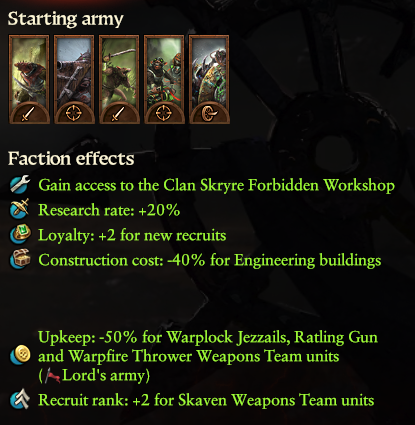
Task: Click the wheel icon under the fifth unit card
Action: click(x=209, y=114)
